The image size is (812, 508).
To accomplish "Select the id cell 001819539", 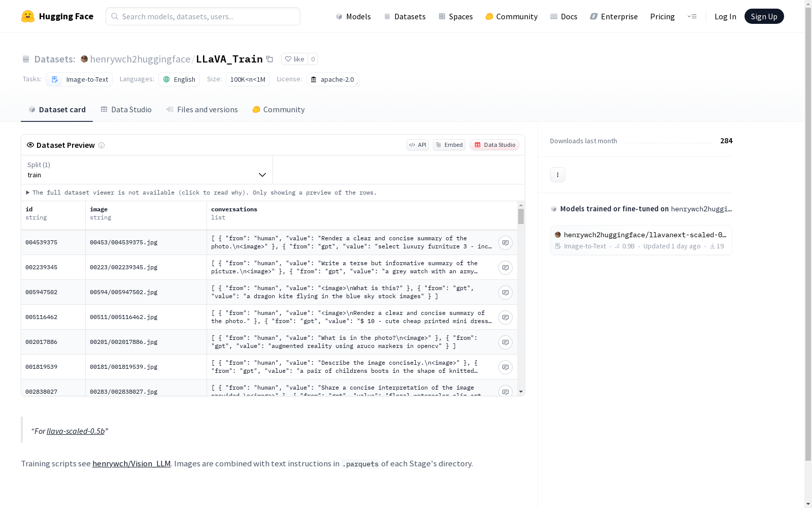I will pos(53,367).
